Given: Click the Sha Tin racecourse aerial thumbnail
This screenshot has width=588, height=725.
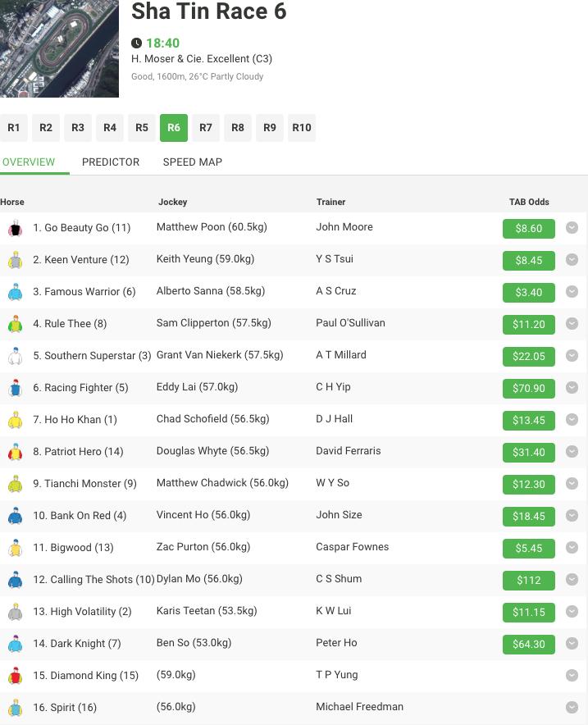Looking at the screenshot, I should tap(59, 48).
